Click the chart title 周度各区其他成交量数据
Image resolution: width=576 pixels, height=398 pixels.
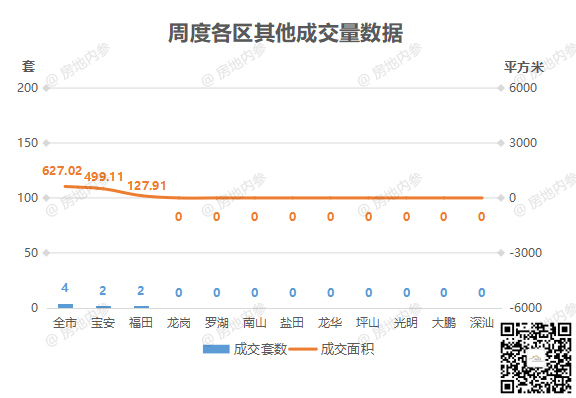click(x=285, y=33)
